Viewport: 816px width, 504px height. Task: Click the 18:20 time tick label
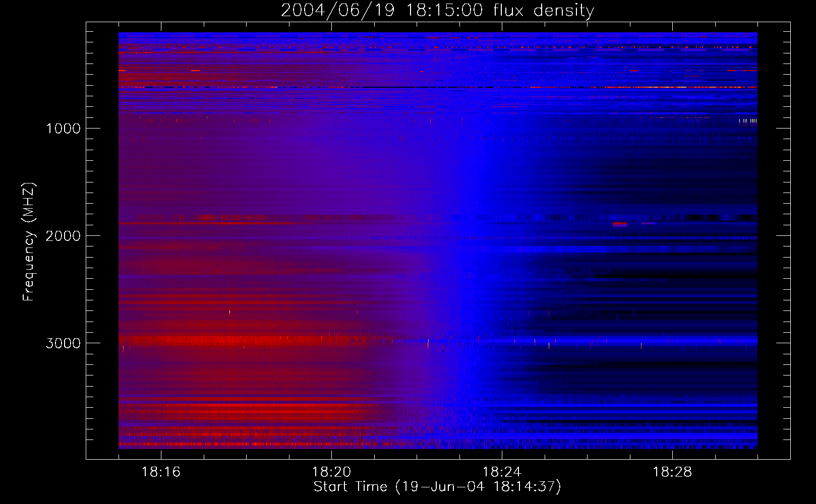coord(331,472)
